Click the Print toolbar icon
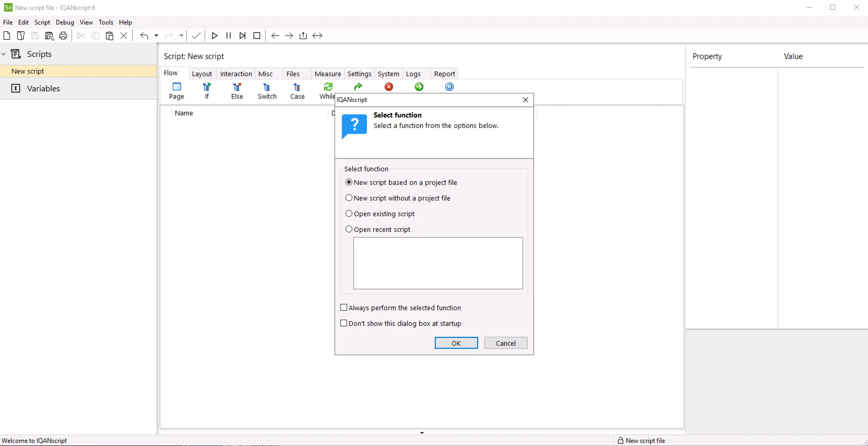The image size is (868, 446). 63,36
